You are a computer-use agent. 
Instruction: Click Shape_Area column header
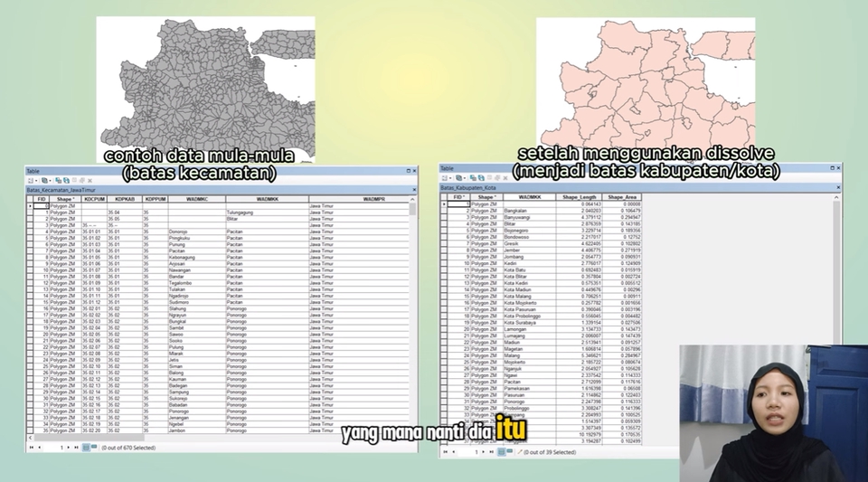point(622,197)
